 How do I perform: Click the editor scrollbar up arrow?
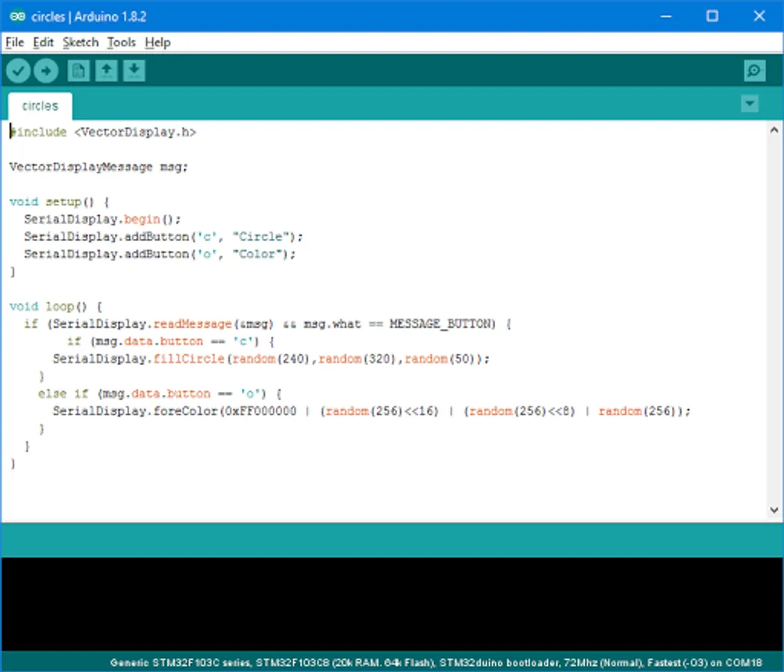774,130
